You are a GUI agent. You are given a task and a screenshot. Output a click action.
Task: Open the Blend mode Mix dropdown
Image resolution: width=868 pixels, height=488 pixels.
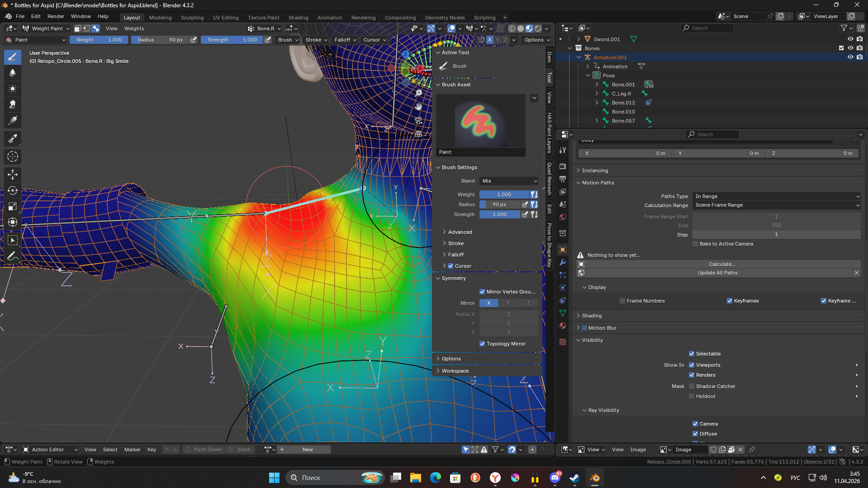tap(509, 181)
